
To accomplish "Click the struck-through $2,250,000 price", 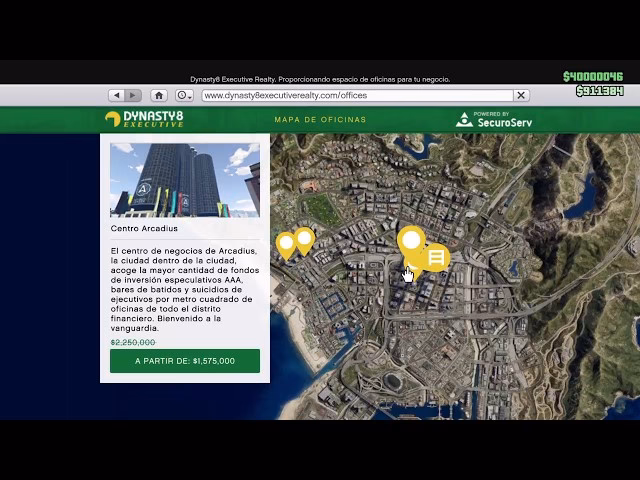I will click(x=133, y=342).
